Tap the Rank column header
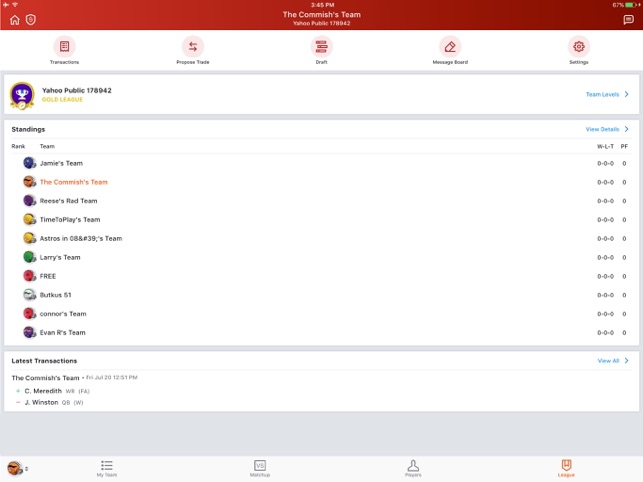 (18, 146)
